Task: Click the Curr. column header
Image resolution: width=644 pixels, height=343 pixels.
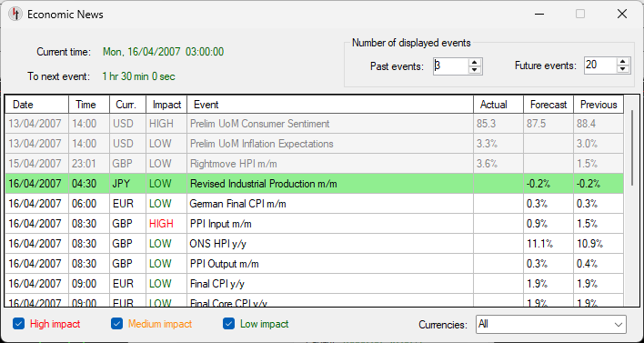Action: coord(127,105)
